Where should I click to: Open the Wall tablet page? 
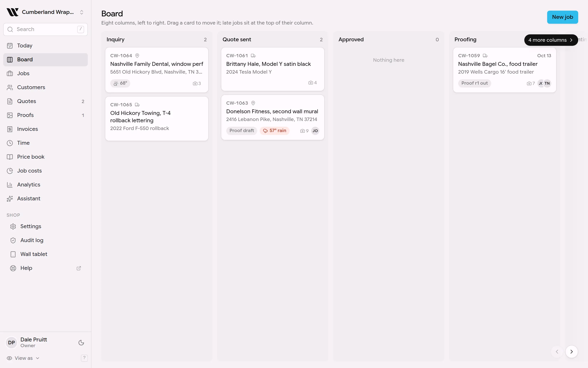coord(46,254)
